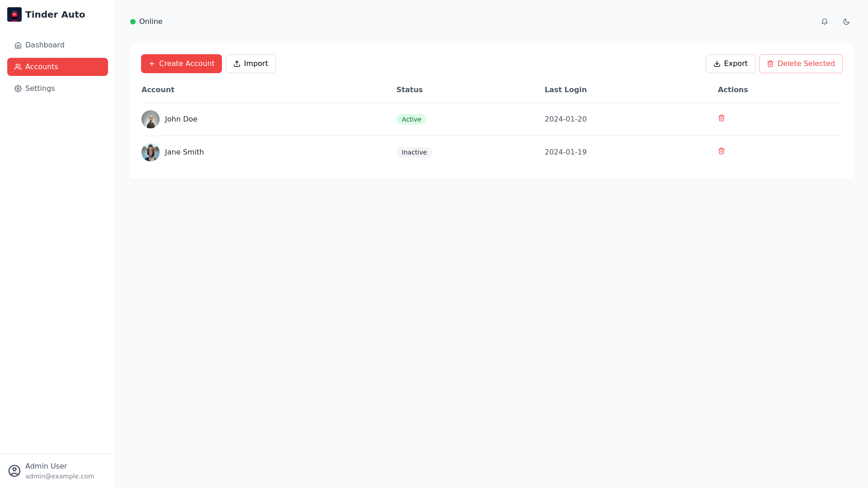Delete Jane Smith account trash icon
The height and width of the screenshot is (488, 868).
(722, 151)
